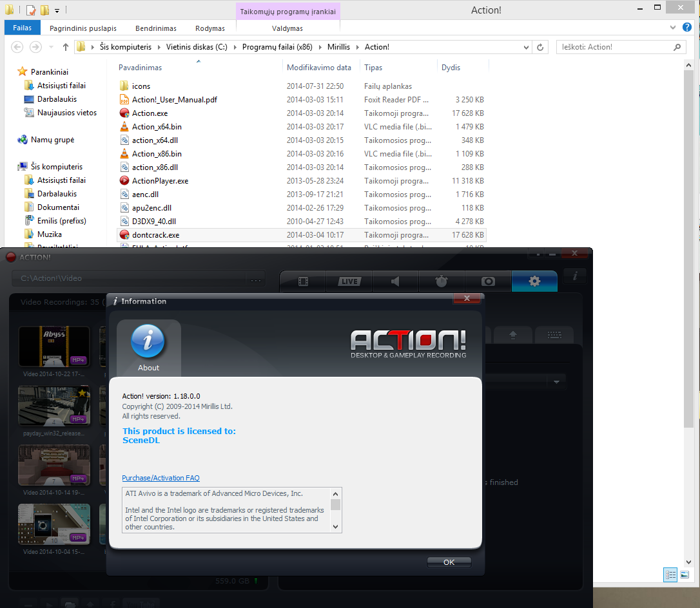
Task: Click the browse "..." button beside C:\Action!\Video
Action: point(256,279)
